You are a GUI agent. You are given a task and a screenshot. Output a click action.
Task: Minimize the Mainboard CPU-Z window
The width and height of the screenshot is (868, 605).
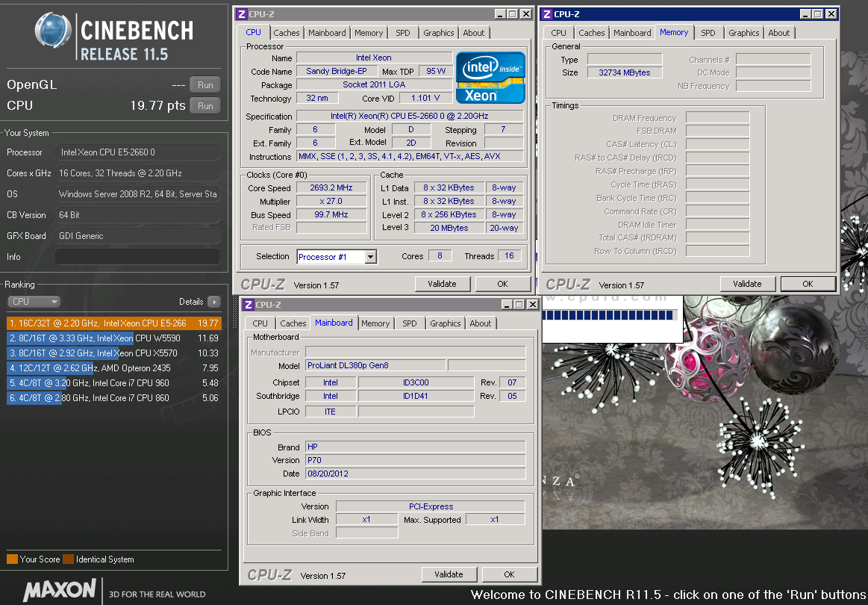click(507, 304)
